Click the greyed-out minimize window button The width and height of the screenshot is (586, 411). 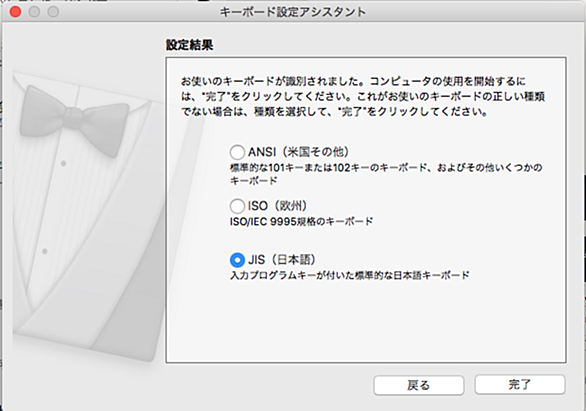pos(34,12)
